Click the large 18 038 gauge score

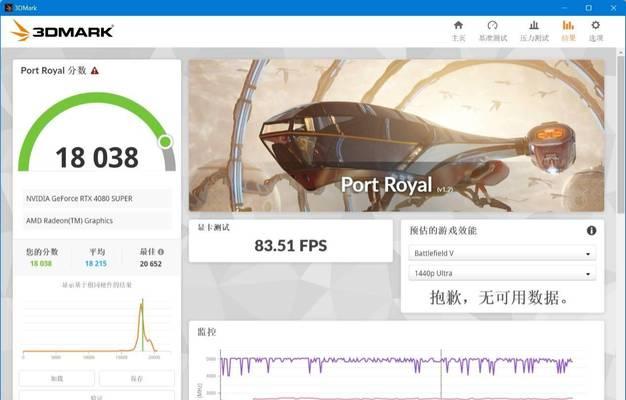[97, 157]
